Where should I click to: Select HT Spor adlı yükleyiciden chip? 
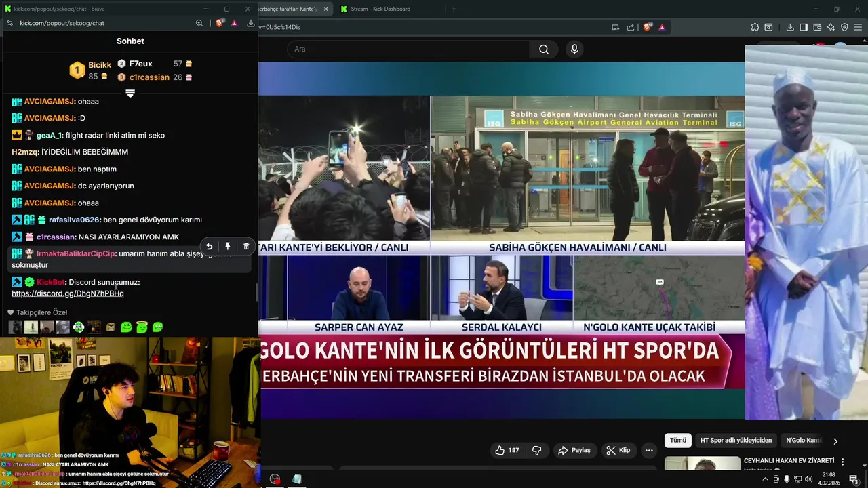736,441
